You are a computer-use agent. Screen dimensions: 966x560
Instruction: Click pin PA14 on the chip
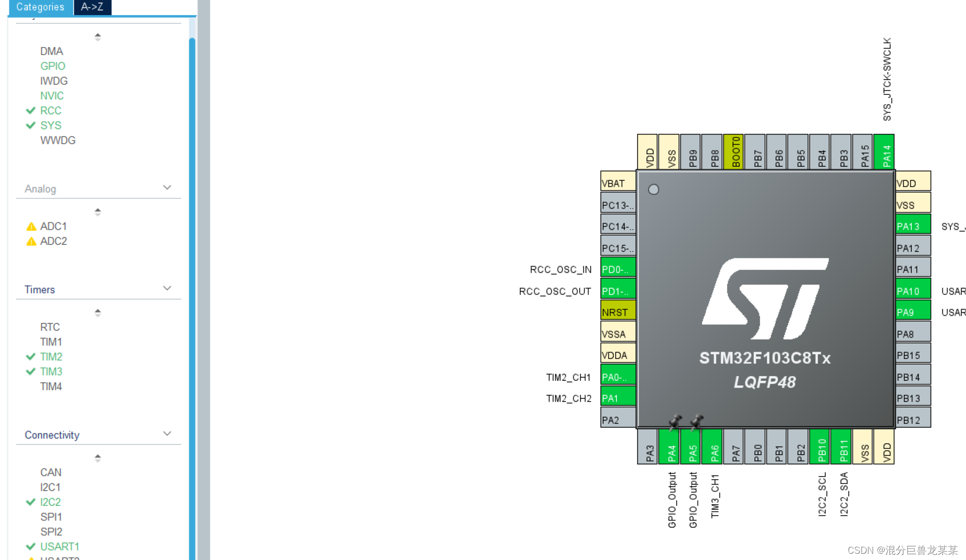click(x=884, y=152)
